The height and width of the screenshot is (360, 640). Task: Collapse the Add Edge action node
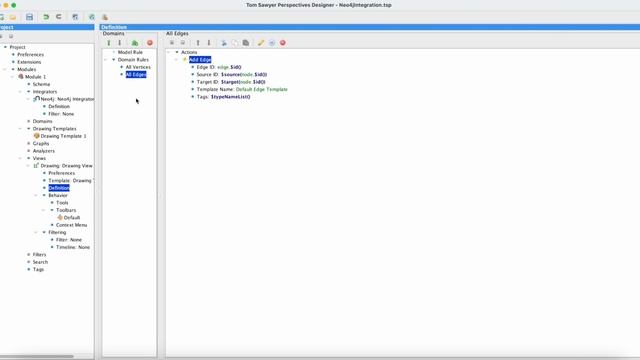tap(176, 60)
